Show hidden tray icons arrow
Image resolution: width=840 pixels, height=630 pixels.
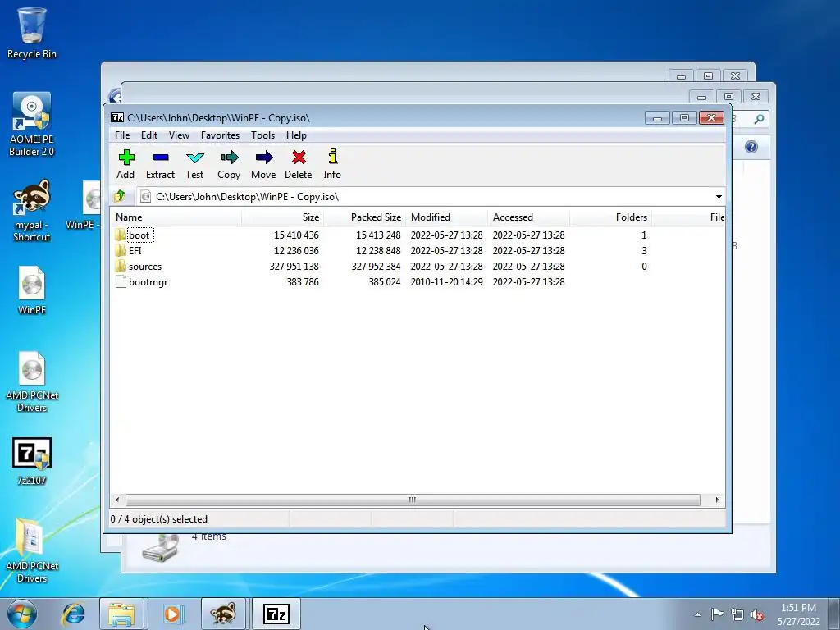pyautogui.click(x=697, y=615)
